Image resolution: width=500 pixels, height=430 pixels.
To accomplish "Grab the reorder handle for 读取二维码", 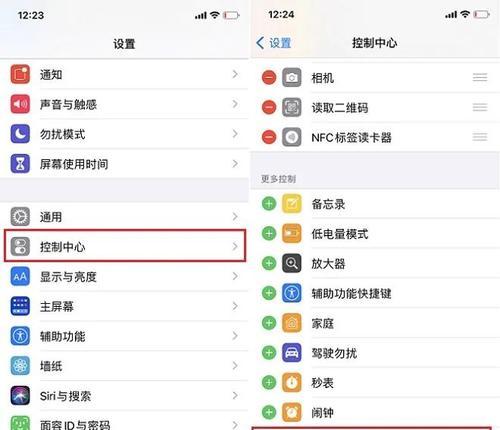I will (480, 107).
